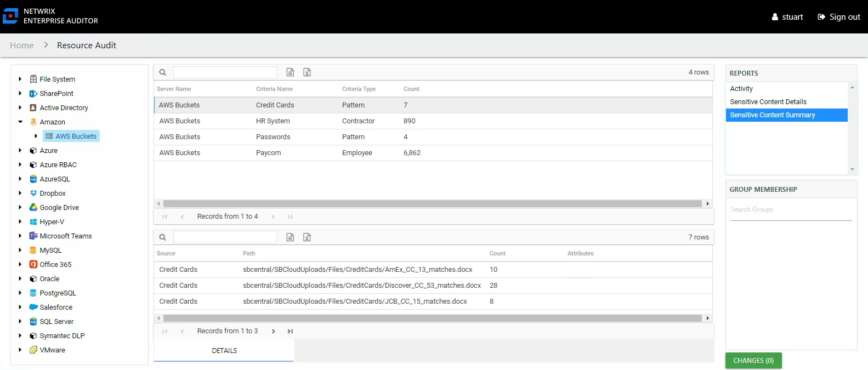The height and width of the screenshot is (370, 868).
Task: Select the HR System criteria row
Action: pos(433,121)
